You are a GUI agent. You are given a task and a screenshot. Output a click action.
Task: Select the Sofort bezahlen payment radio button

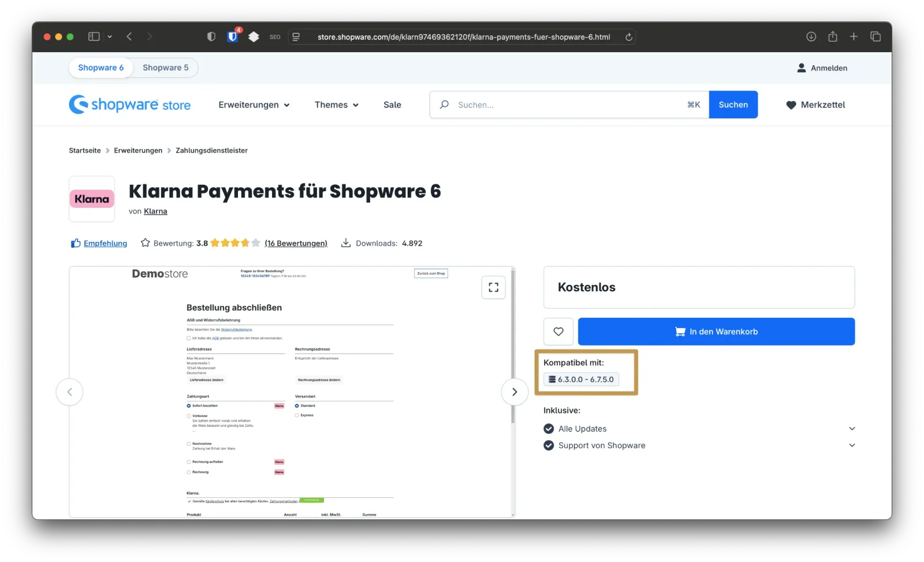[x=189, y=405]
